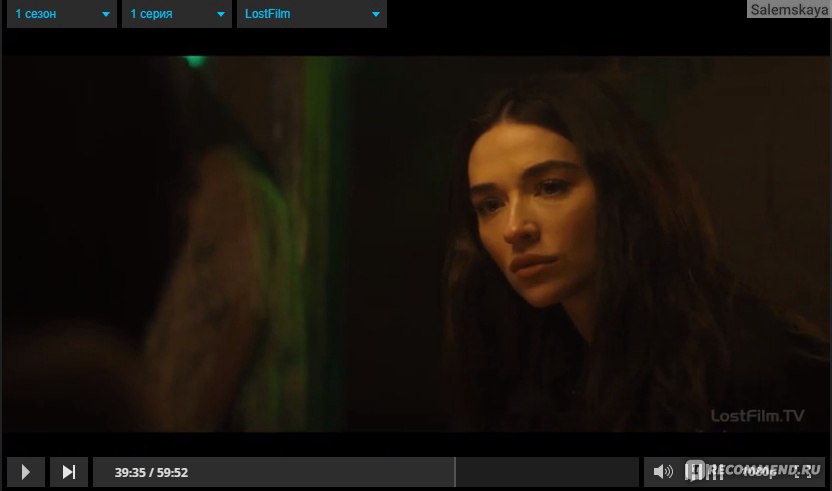Click the 39:35 / 59:52 time display
Viewport: 832px width, 491px height.
[x=151, y=472]
